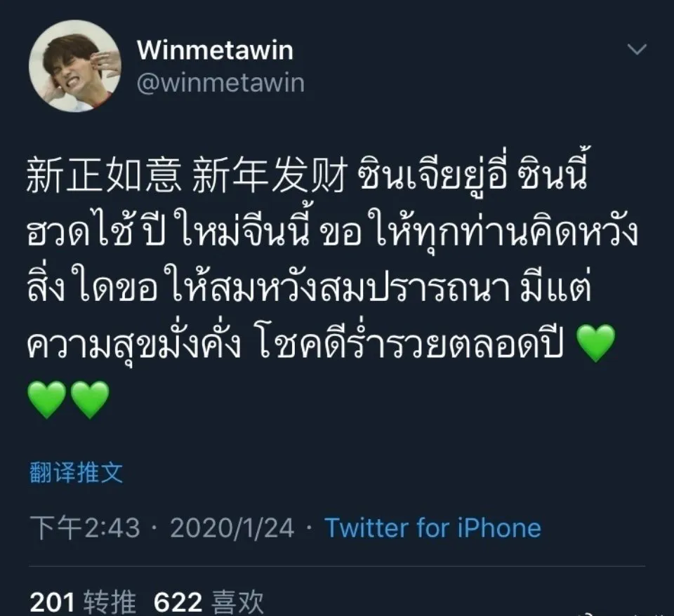Image resolution: width=674 pixels, height=616 pixels.
Task: Open the @winmetawin handle link
Action: [x=220, y=83]
